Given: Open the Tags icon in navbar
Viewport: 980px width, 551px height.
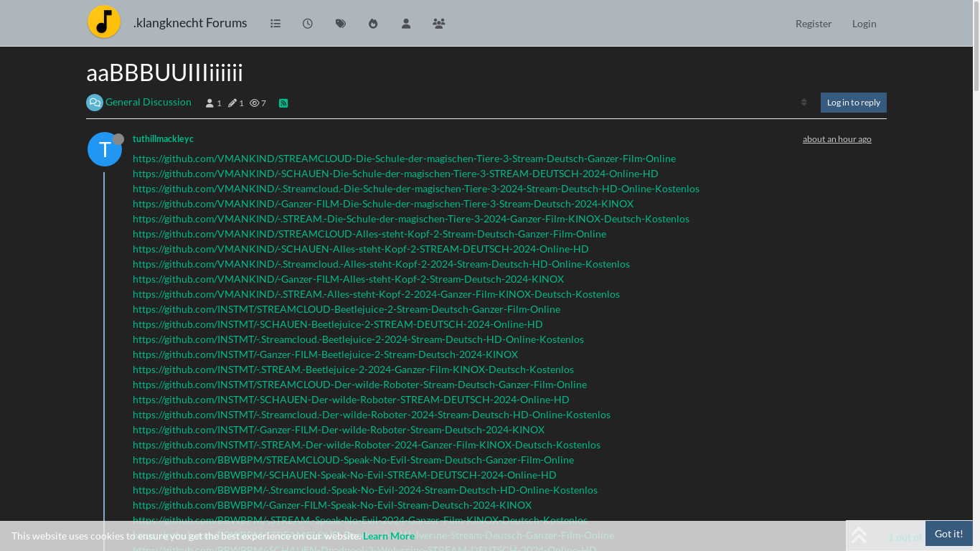Looking at the screenshot, I should pos(341,24).
